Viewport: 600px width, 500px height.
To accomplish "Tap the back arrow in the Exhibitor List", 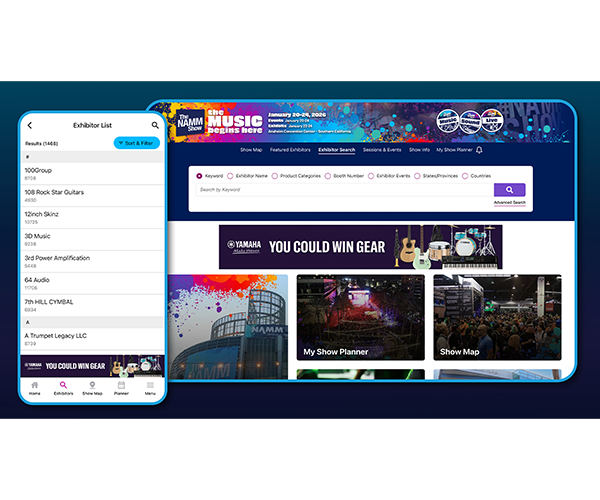I will click(x=30, y=125).
